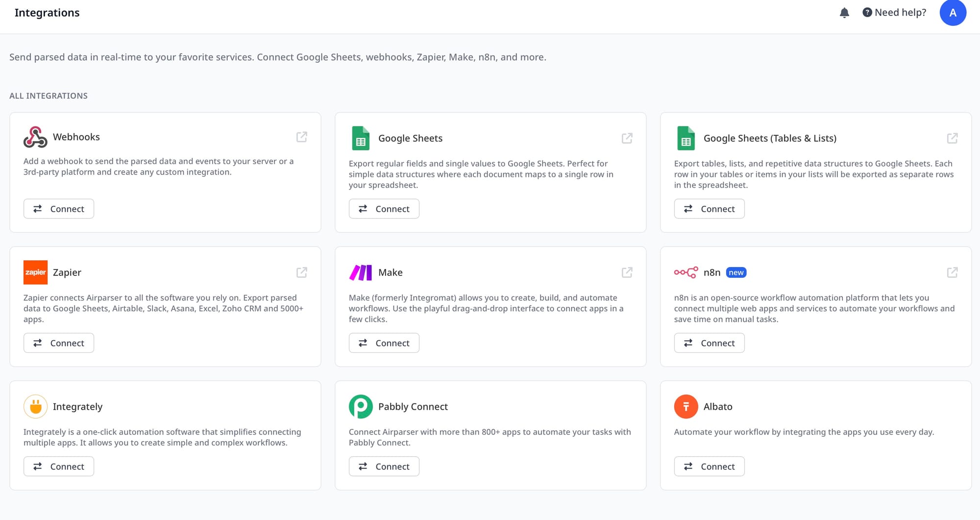
Task: Click the Google Sheets (Tables & Lists) external icon
Action: (952, 138)
